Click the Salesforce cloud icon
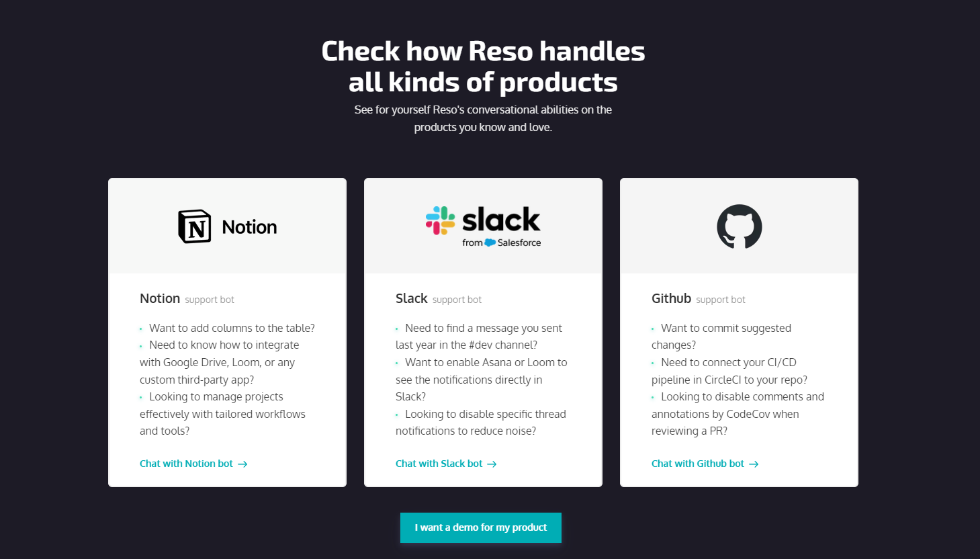The width and height of the screenshot is (980, 559). [x=490, y=243]
